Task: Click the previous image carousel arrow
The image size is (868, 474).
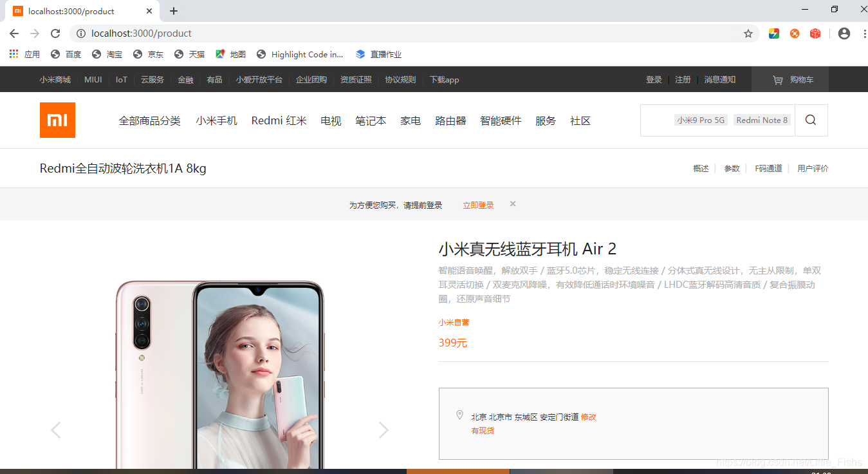Action: [55, 430]
